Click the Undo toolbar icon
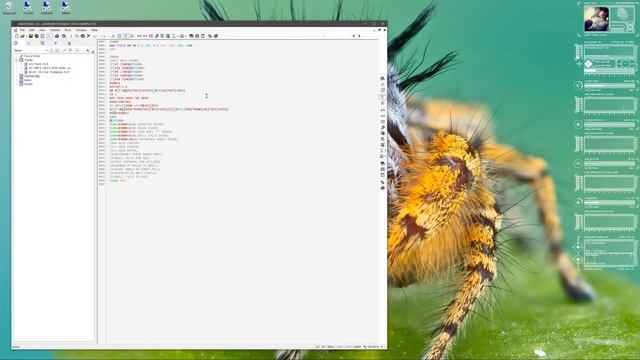640x360 pixels. pyautogui.click(x=95, y=36)
